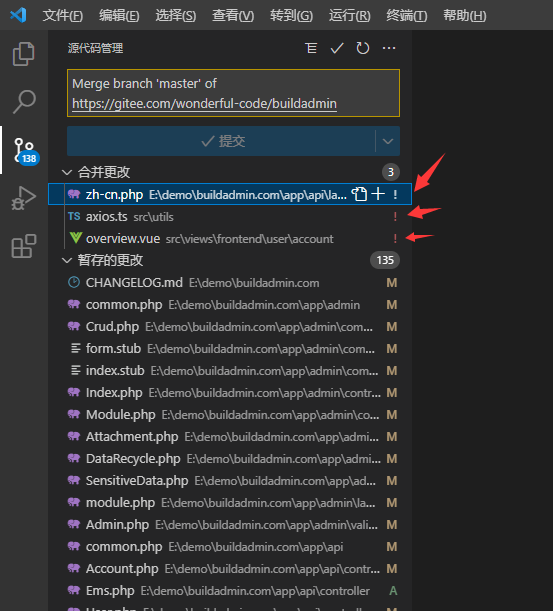Open the Extensions view icon
The height and width of the screenshot is (611, 553).
point(24,246)
